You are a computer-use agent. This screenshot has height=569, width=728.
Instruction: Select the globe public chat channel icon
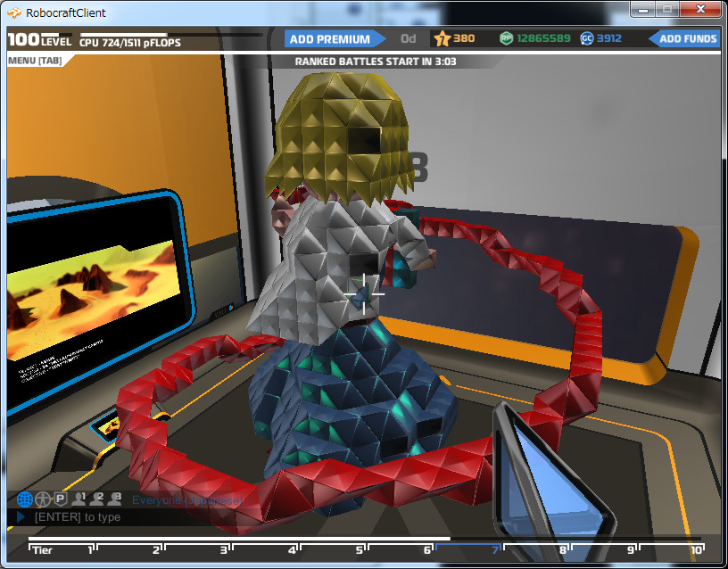tap(25, 499)
